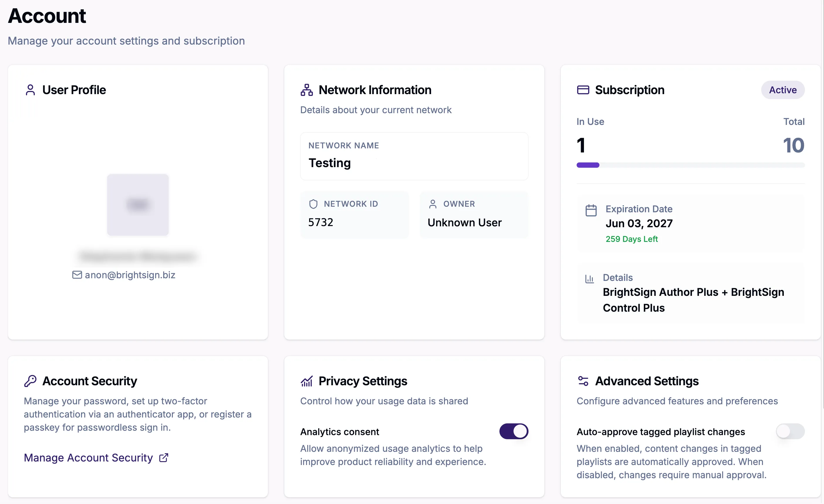The image size is (824, 504).
Task: Disable the Analytics consent toggle
Action: (x=514, y=431)
